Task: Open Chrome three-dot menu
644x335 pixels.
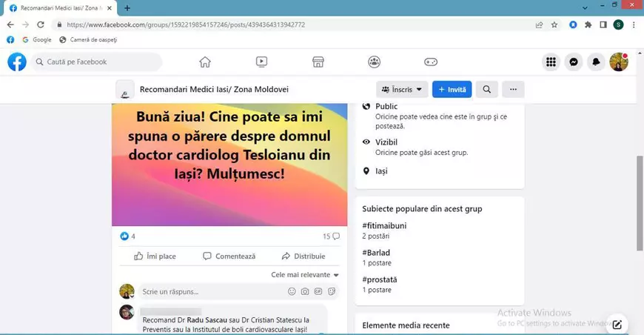Action: (634, 24)
